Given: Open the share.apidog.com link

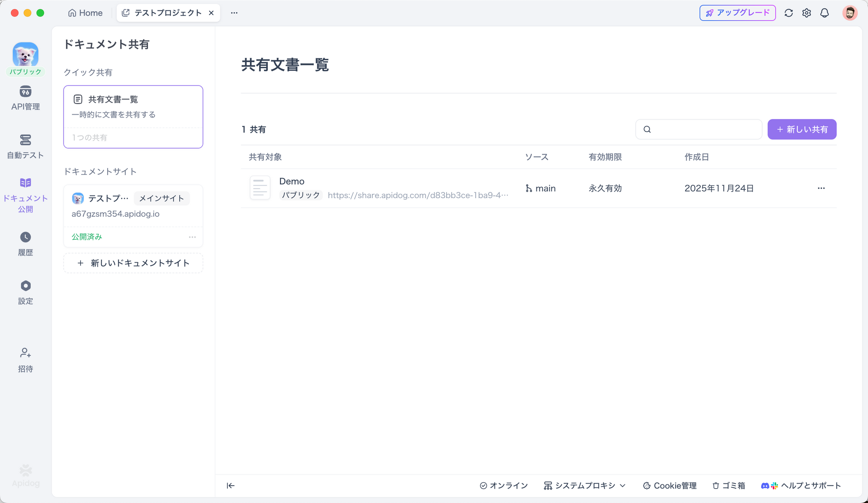Looking at the screenshot, I should coord(418,195).
